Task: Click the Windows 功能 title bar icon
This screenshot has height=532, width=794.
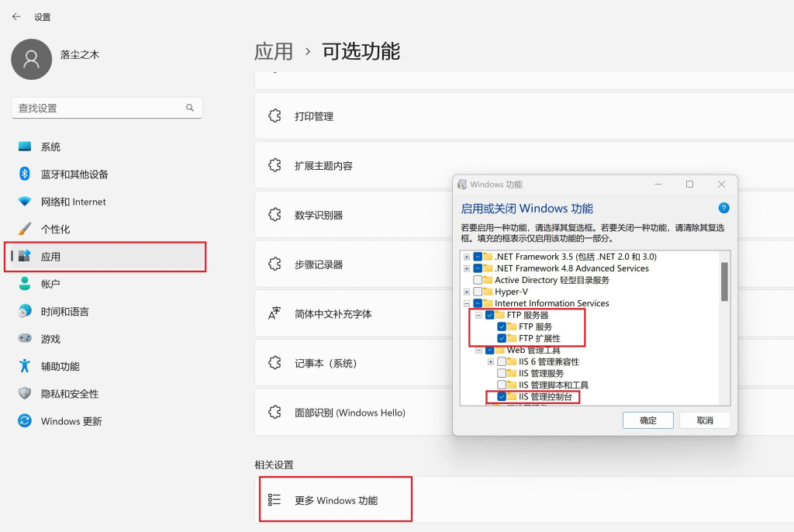Action: click(462, 185)
